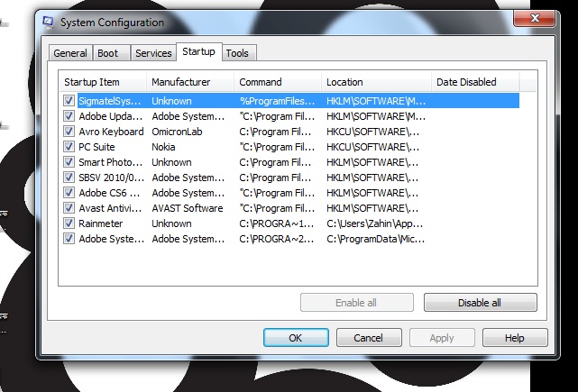Select the Avast Antivi... item name
The image size is (578, 392).
point(110,208)
